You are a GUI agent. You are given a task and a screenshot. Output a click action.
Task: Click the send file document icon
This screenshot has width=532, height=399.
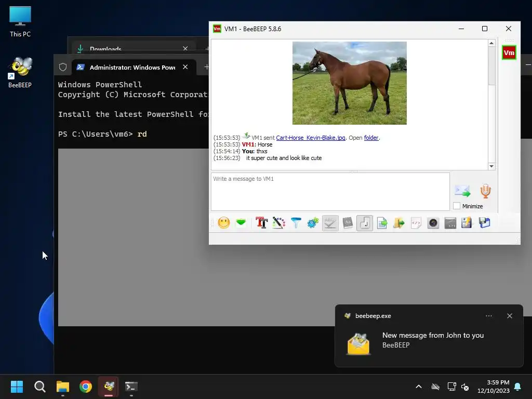click(382, 223)
